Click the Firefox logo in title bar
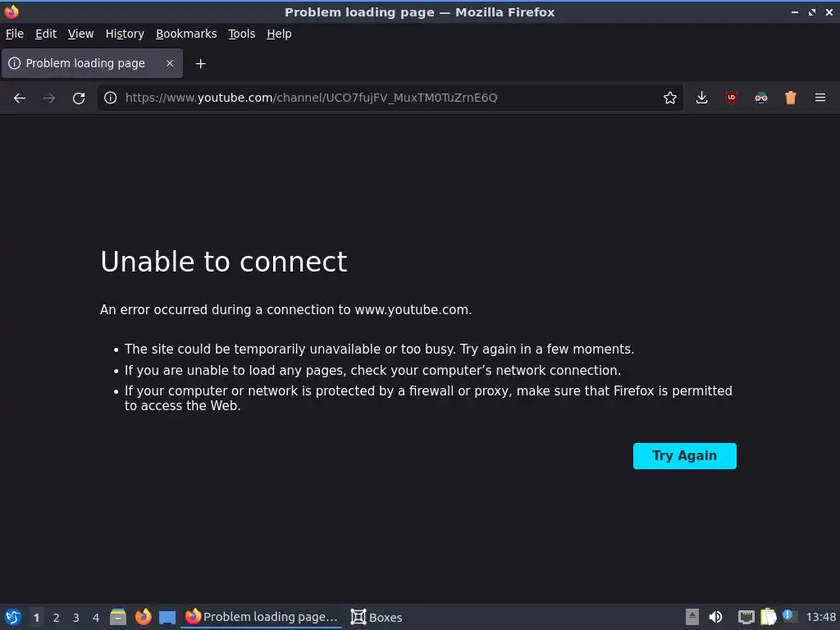The width and height of the screenshot is (840, 630). pyautogui.click(x=11, y=11)
